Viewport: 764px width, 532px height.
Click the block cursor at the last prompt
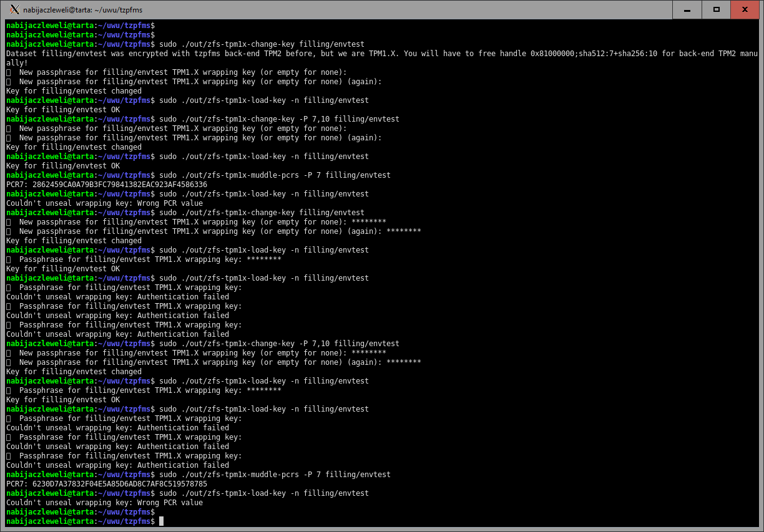pyautogui.click(x=161, y=521)
